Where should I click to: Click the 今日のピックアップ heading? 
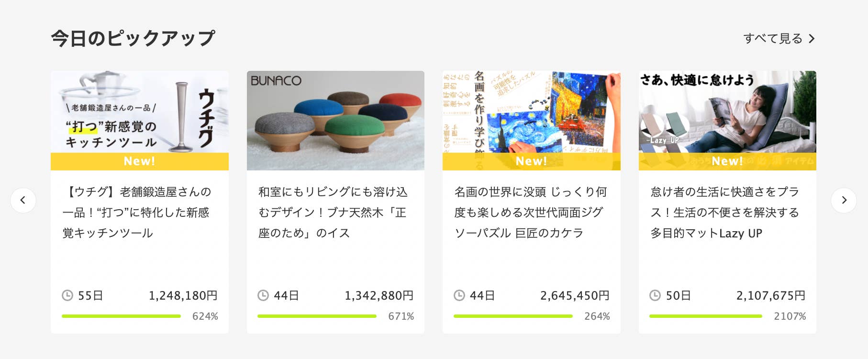point(133,39)
